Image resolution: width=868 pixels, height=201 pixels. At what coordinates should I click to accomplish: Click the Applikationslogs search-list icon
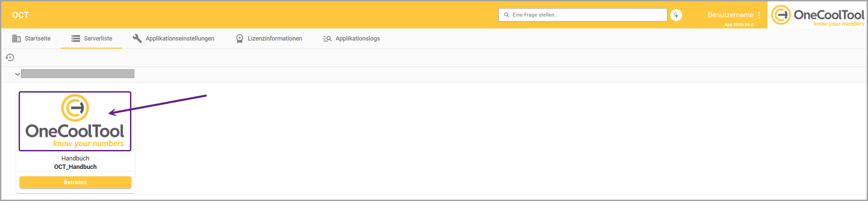pos(327,39)
